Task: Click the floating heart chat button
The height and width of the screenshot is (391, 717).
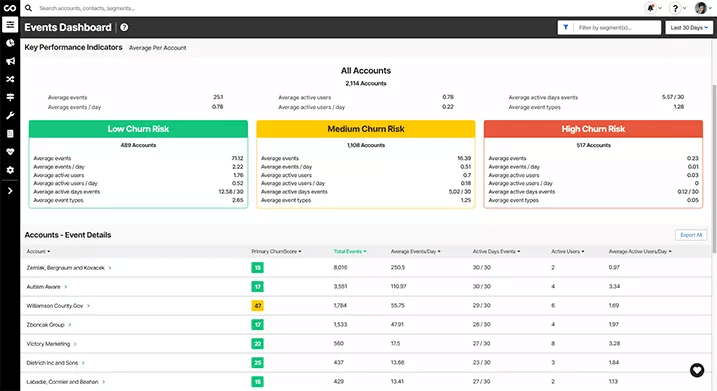Action: (697, 370)
